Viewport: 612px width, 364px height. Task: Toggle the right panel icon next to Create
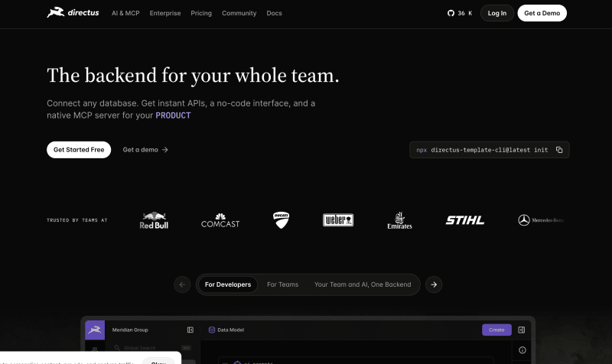(522, 330)
